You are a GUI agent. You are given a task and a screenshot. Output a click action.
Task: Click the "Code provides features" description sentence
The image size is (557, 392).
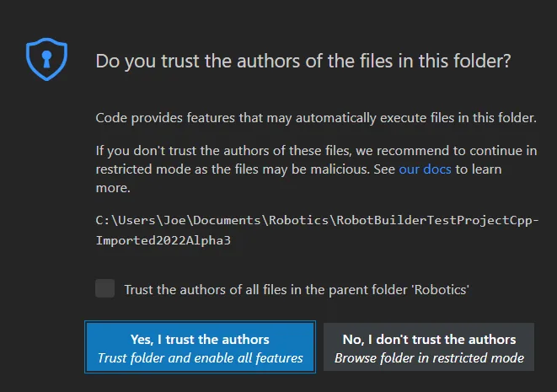tap(316, 118)
